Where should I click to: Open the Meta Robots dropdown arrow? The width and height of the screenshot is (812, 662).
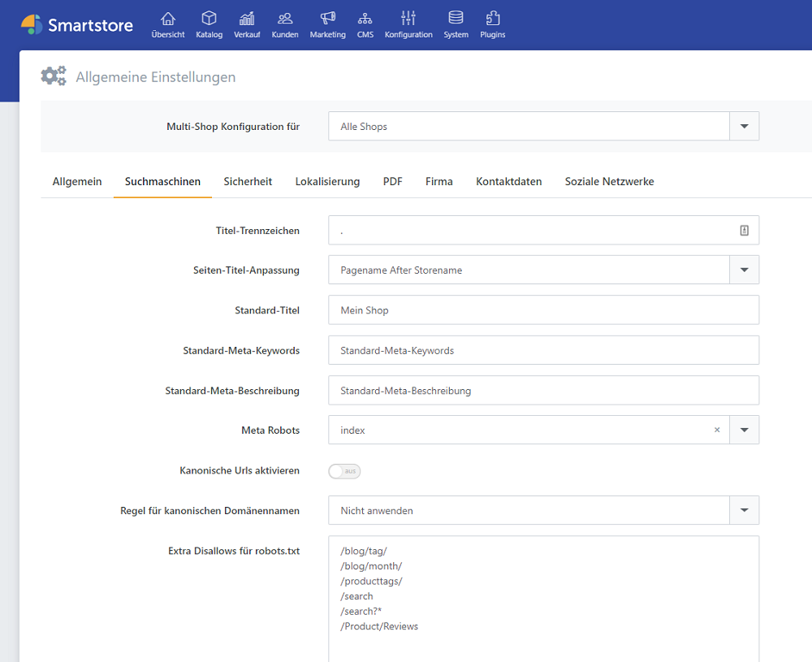pos(744,431)
